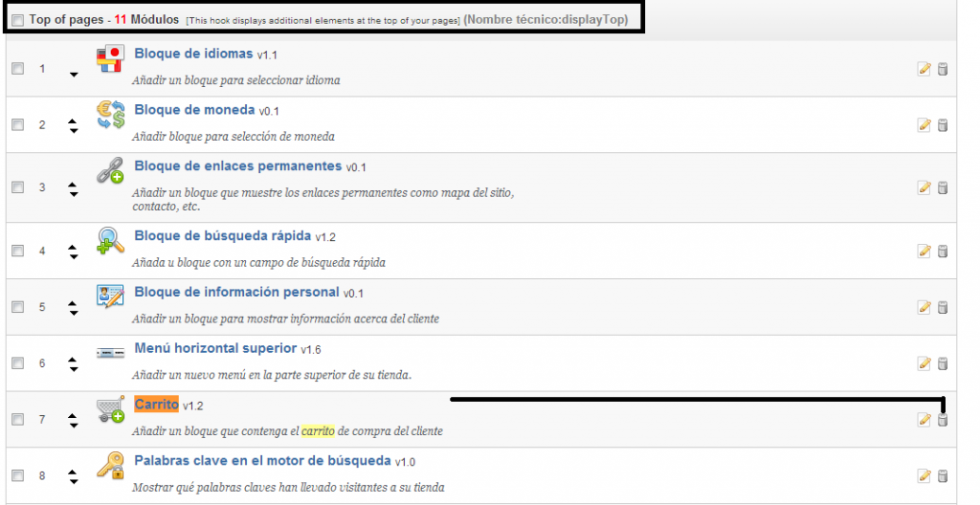980x505 pixels.
Task: Delete the Bloque de búsqueda rápida module
Action: (943, 251)
